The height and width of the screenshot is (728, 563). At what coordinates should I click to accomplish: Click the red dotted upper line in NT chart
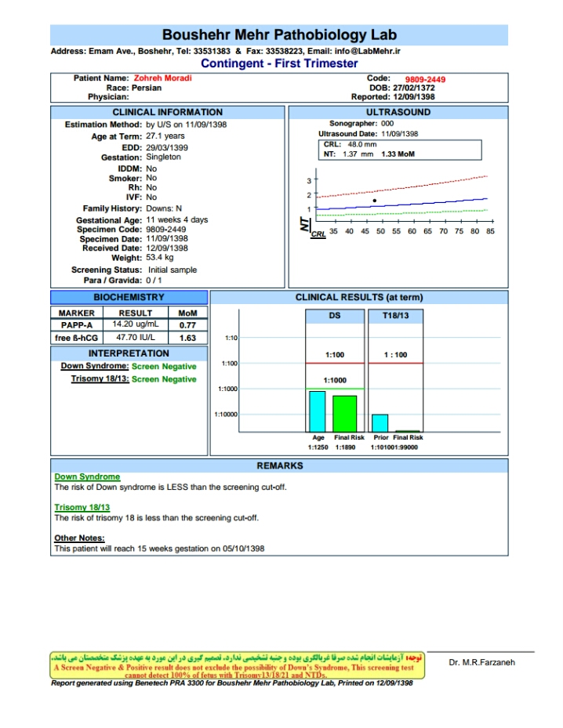pyautogui.click(x=401, y=187)
